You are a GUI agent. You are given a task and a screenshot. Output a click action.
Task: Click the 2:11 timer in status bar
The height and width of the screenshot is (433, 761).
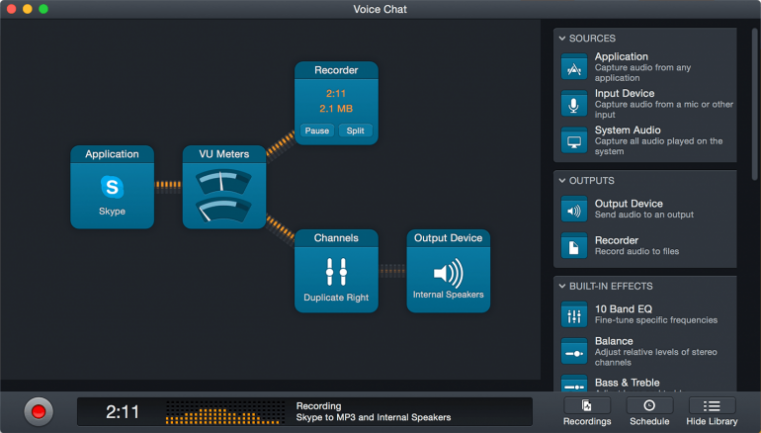122,412
